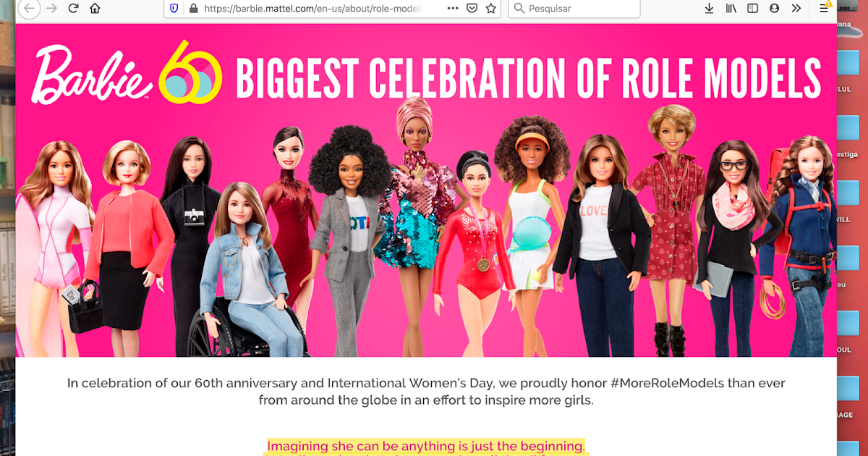Open the Sidebars icon
This screenshot has width=868, height=456.
[x=752, y=9]
